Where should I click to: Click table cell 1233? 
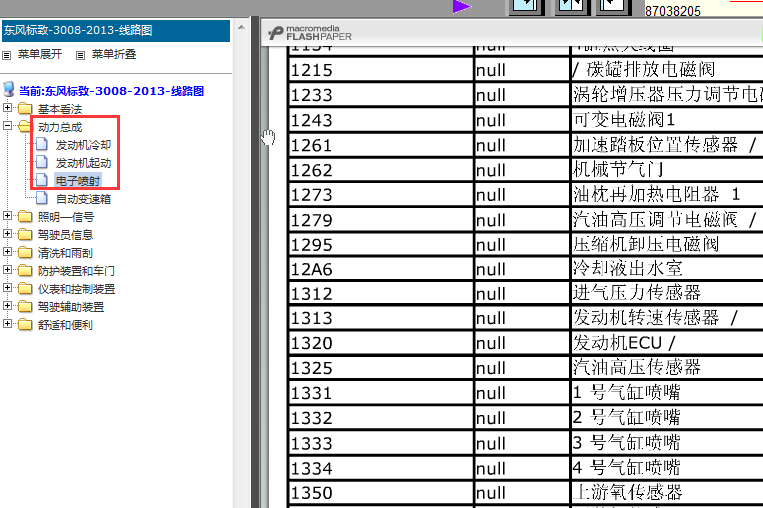381,95
